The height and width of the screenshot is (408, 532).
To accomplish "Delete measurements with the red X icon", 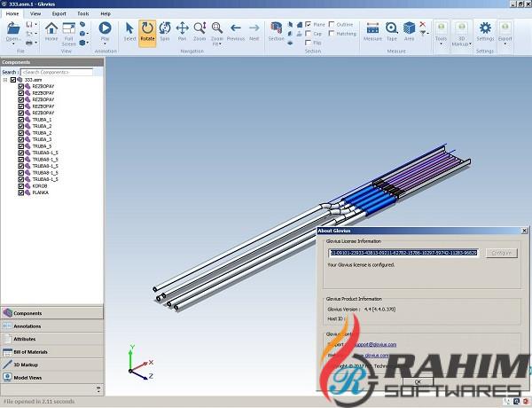I will pos(422,24).
